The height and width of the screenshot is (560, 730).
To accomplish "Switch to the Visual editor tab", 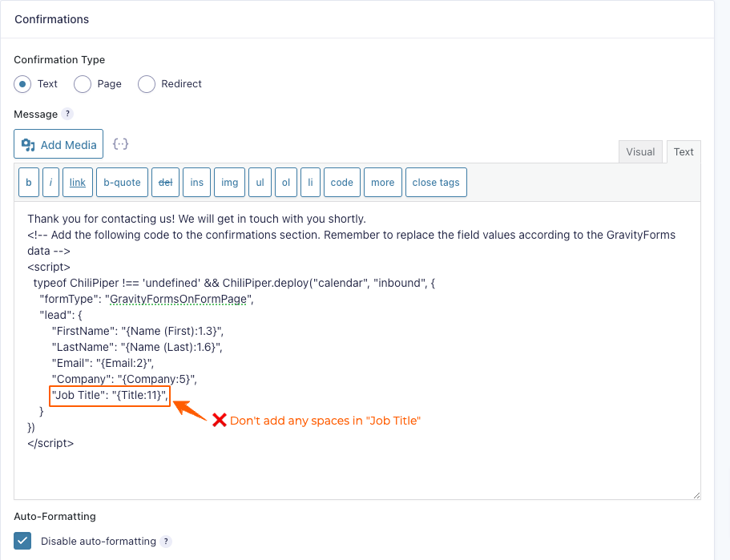I will [640, 151].
